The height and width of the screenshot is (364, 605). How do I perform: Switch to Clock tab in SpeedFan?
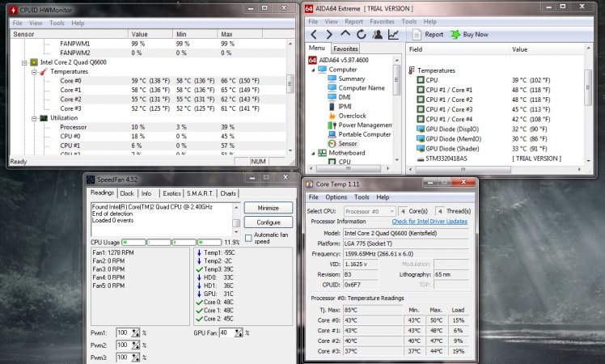pos(126,193)
